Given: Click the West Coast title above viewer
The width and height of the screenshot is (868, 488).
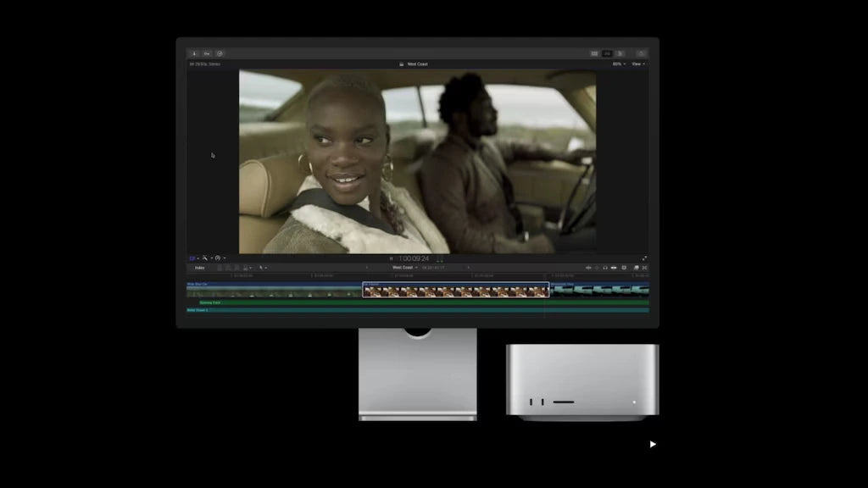Looking at the screenshot, I should tap(417, 64).
